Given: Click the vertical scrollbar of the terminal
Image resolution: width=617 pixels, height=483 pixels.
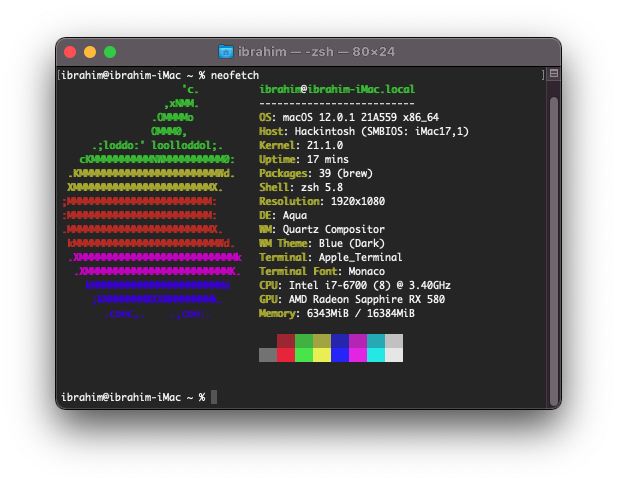Looking at the screenshot, I should (x=553, y=240).
